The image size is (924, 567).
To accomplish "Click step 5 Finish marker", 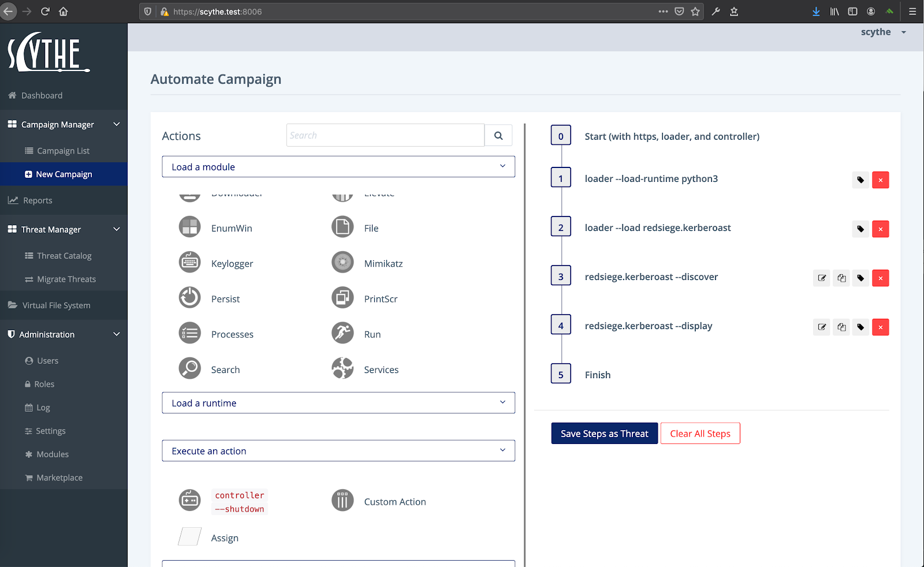I will 561,375.
